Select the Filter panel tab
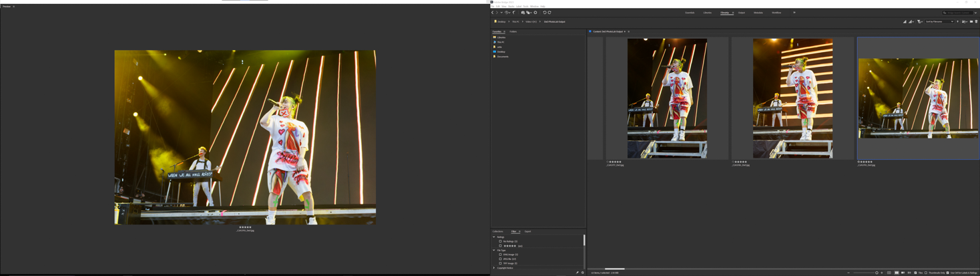This screenshot has height=276, width=980. (513, 231)
